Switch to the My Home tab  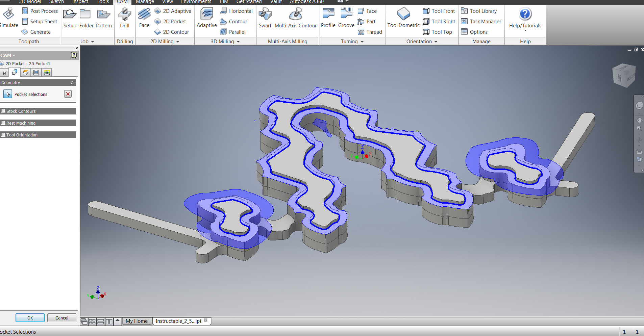pos(137,321)
